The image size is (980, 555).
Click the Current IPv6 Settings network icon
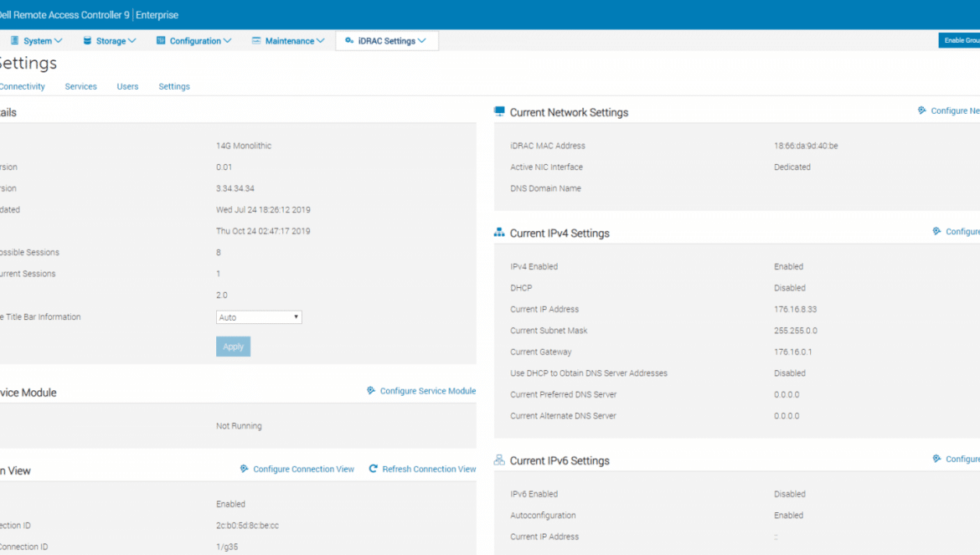tap(499, 460)
